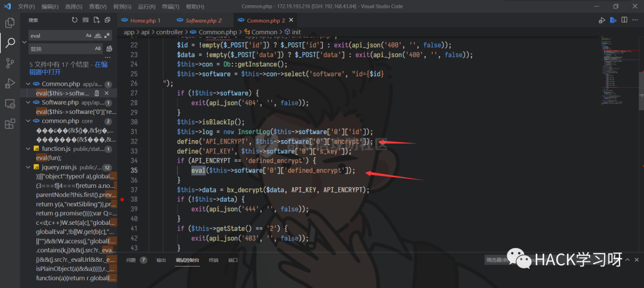Open the Run and Debug view
Screen dimensions: 644x288
pos(10,83)
